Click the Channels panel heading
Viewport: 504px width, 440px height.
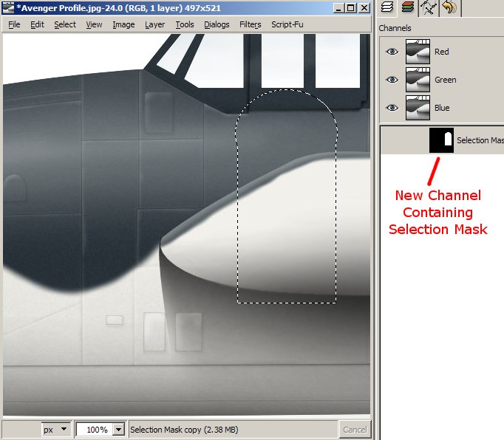(x=395, y=28)
